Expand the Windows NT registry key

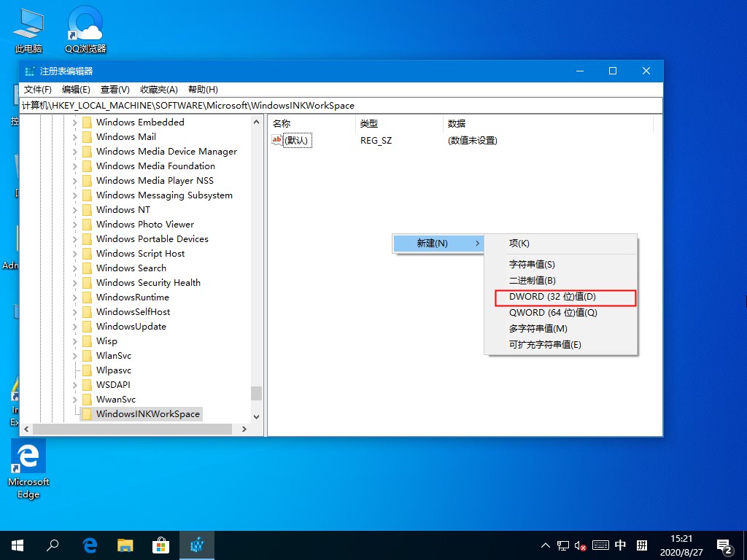pos(74,209)
